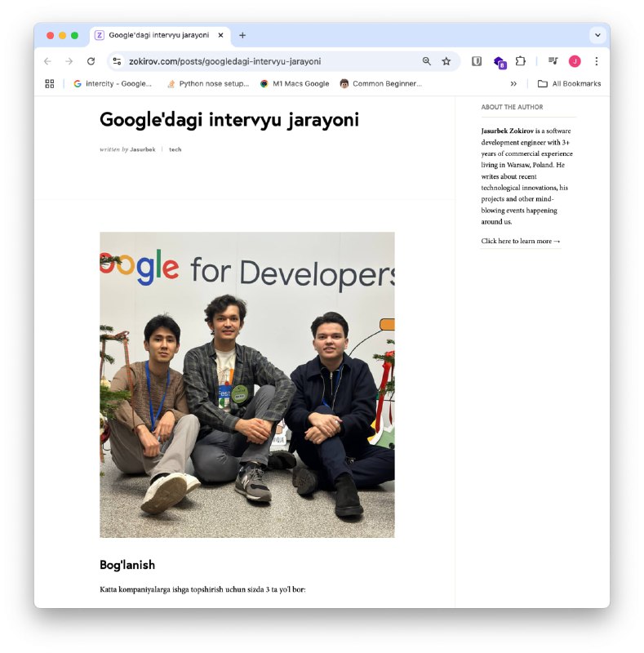Select the Google'dagi intervyu jarayoni tab
Viewport: 644px width, 653px height.
158,35
